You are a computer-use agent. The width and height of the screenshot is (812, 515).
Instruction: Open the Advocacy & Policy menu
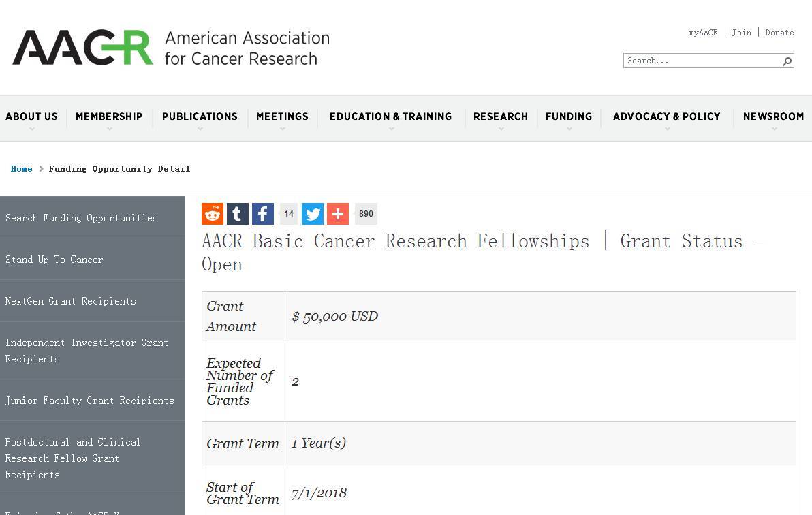coord(667,116)
